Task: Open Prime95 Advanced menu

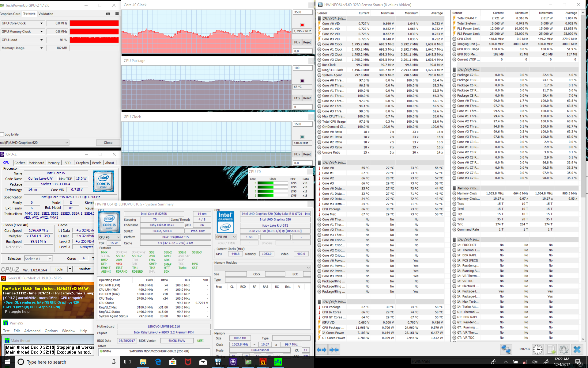Action: pyautogui.click(x=32, y=331)
